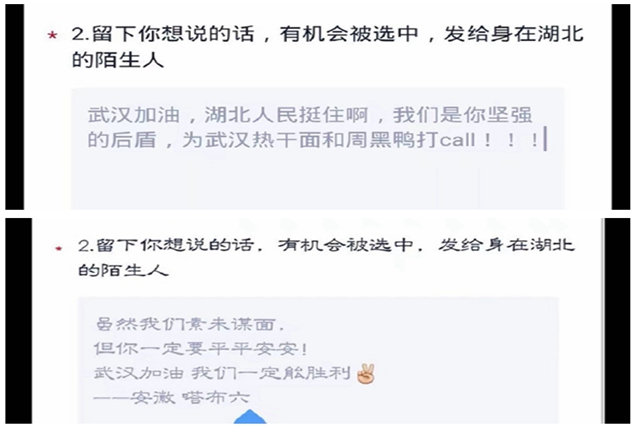
Task: Click 有机会被选中 in the bottom question
Action: coord(345,245)
